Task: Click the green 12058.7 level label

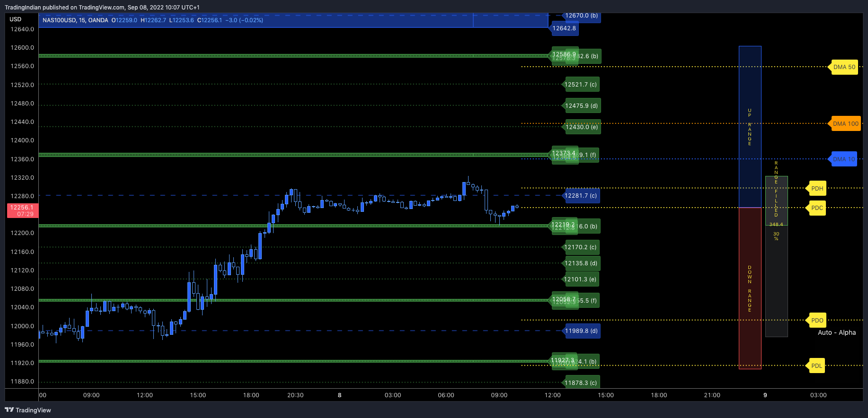Action: tap(564, 300)
